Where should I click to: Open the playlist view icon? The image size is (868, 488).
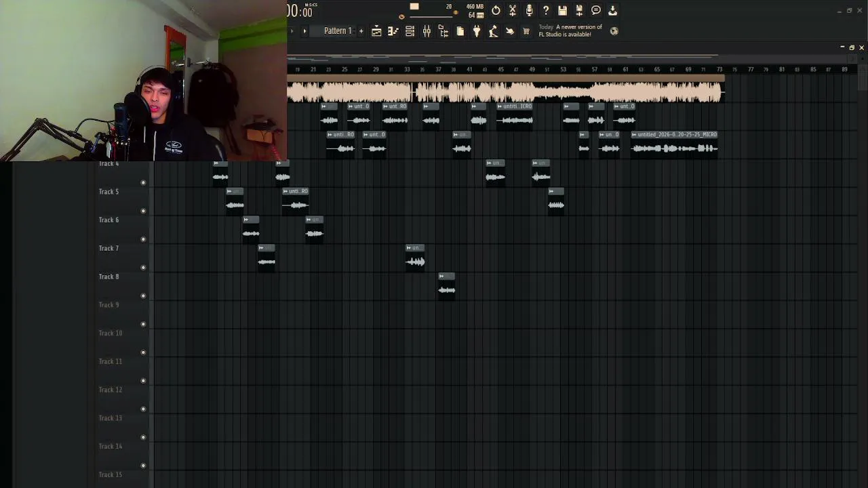tap(376, 31)
